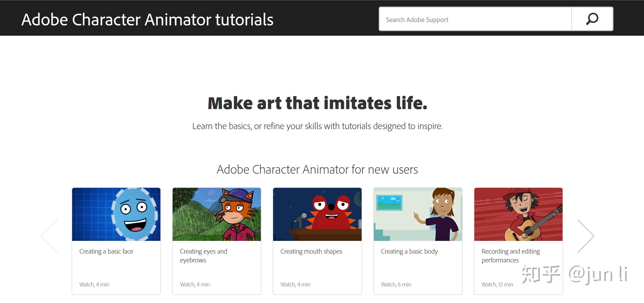Click Watch, 4 min under basic face
The height and width of the screenshot is (303, 644).
(x=94, y=284)
